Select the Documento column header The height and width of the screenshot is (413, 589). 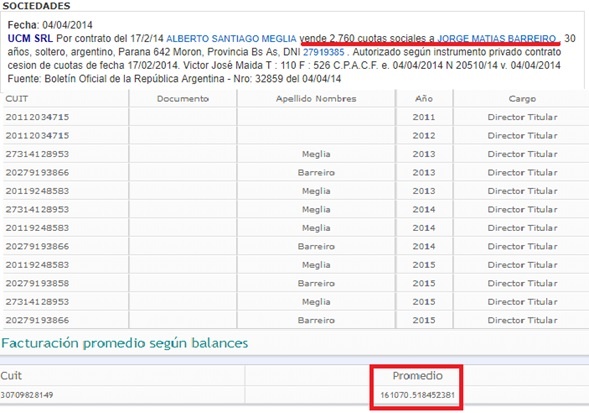(183, 99)
